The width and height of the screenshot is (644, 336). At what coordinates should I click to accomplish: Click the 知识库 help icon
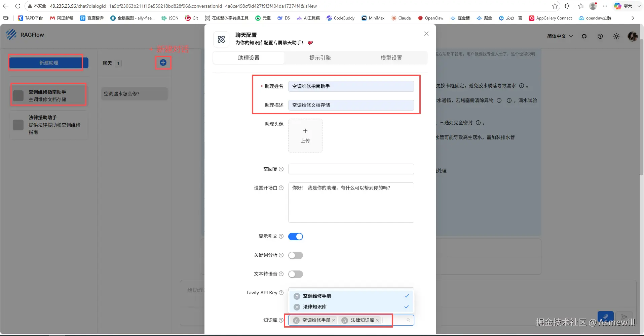pos(281,320)
